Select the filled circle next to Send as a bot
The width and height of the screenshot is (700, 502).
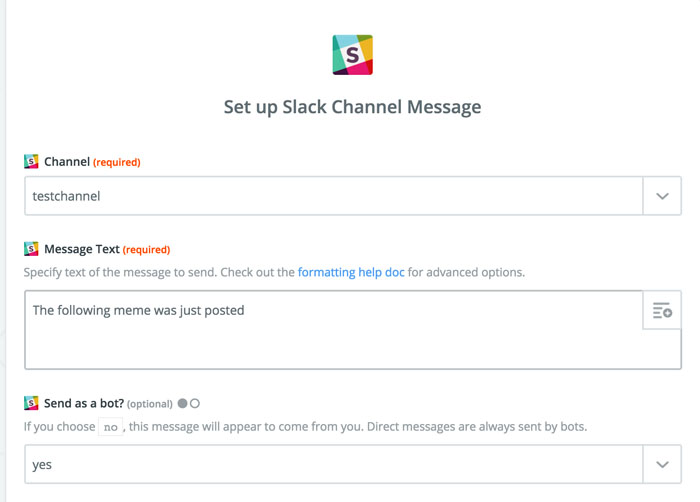(x=183, y=404)
